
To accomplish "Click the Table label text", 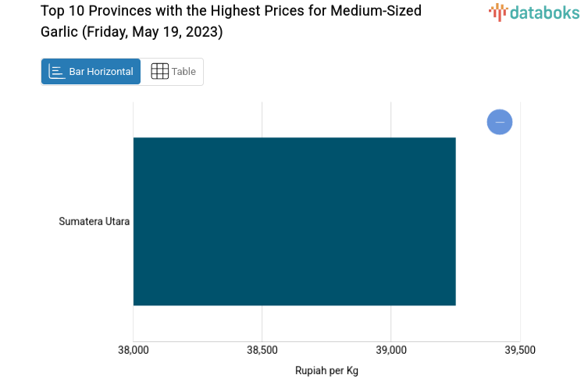I will tap(184, 72).
